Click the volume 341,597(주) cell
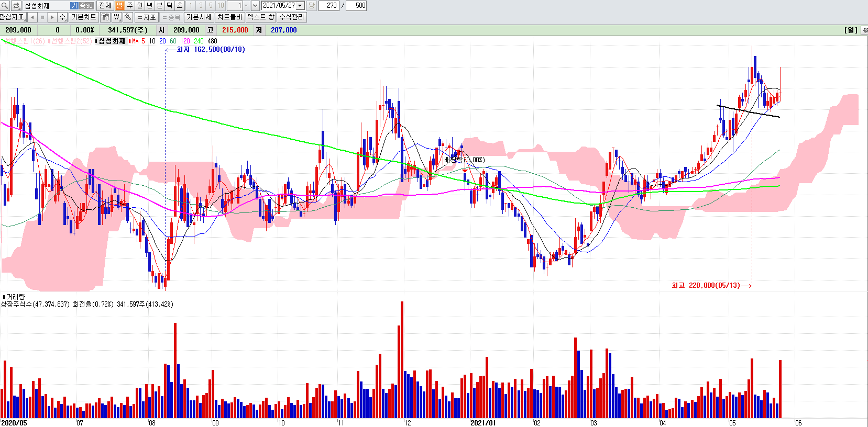 [128, 30]
